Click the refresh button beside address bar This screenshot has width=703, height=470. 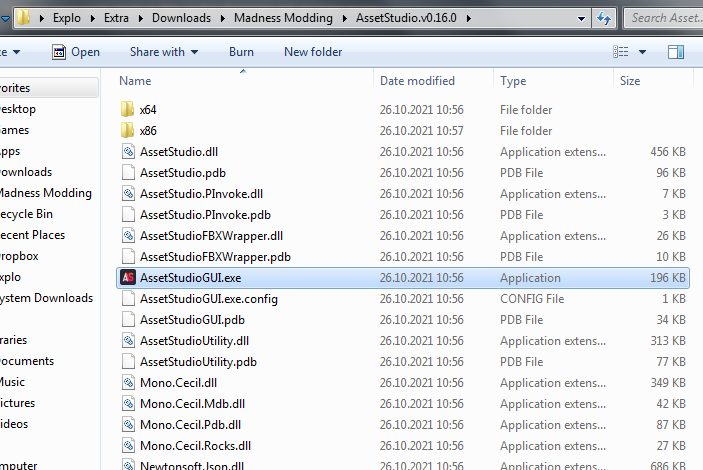click(604, 18)
